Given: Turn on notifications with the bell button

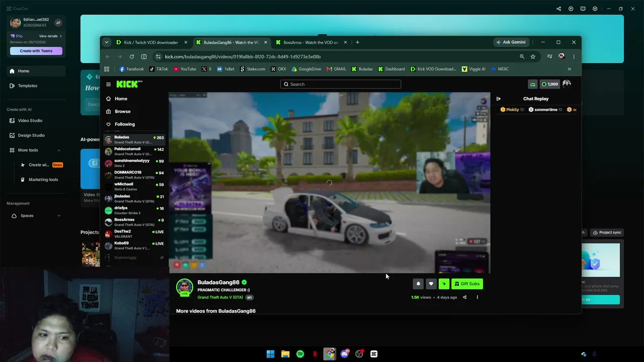Looking at the screenshot, I should coord(418,284).
